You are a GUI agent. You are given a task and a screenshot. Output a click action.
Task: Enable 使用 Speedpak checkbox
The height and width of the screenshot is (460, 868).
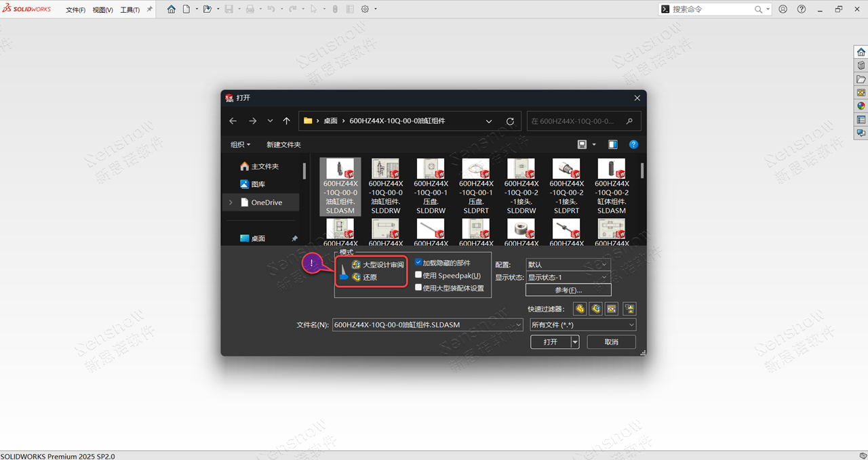[418, 275]
